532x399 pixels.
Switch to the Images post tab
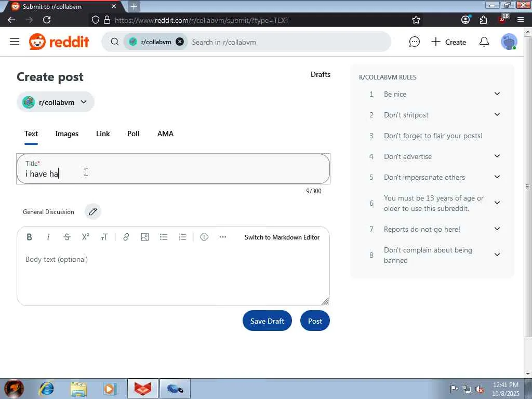point(67,134)
